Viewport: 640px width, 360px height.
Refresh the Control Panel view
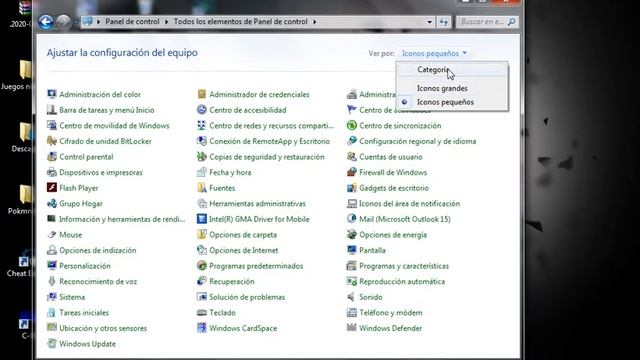(x=444, y=22)
